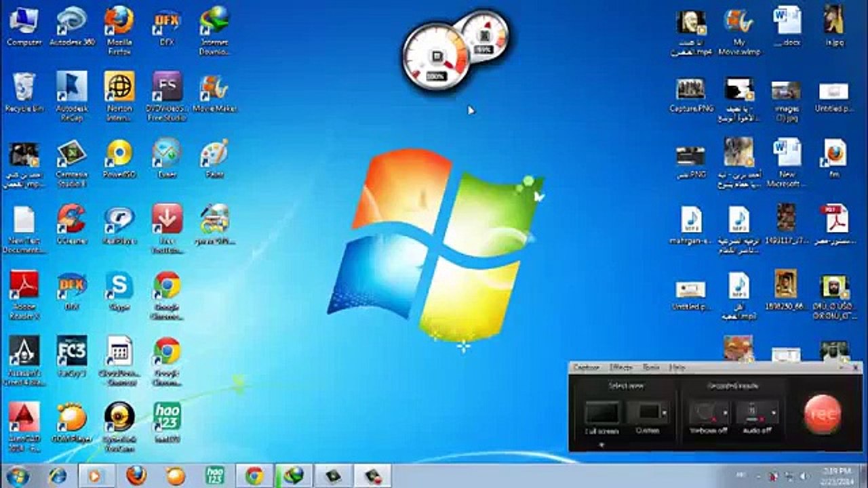Launch Internet Explorer from the taskbar
The image size is (868, 488).
tap(57, 476)
